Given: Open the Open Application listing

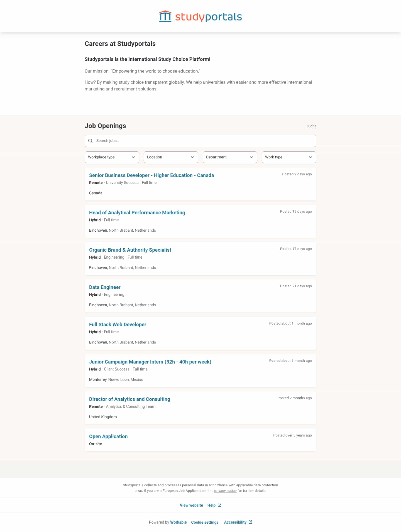Looking at the screenshot, I should click(108, 437).
